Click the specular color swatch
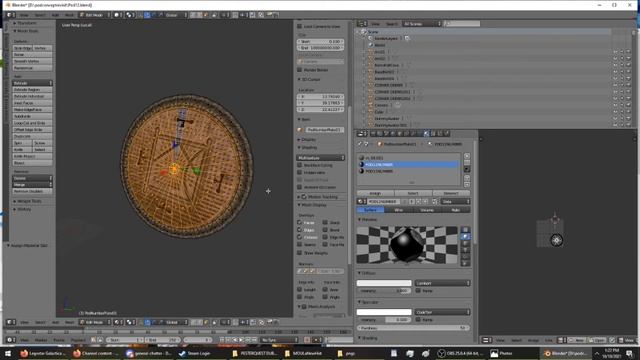Screen dimensions: 640x360 pos(384,312)
